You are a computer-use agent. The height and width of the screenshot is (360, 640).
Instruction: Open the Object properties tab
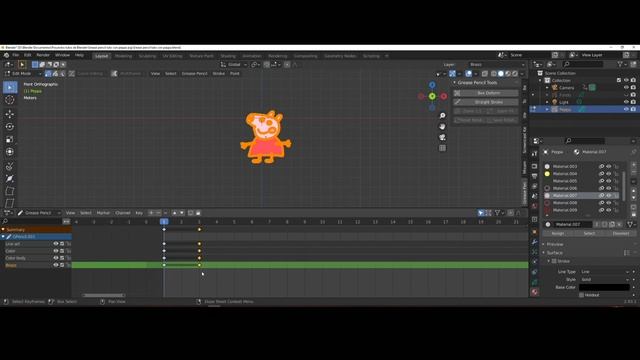tap(534, 232)
